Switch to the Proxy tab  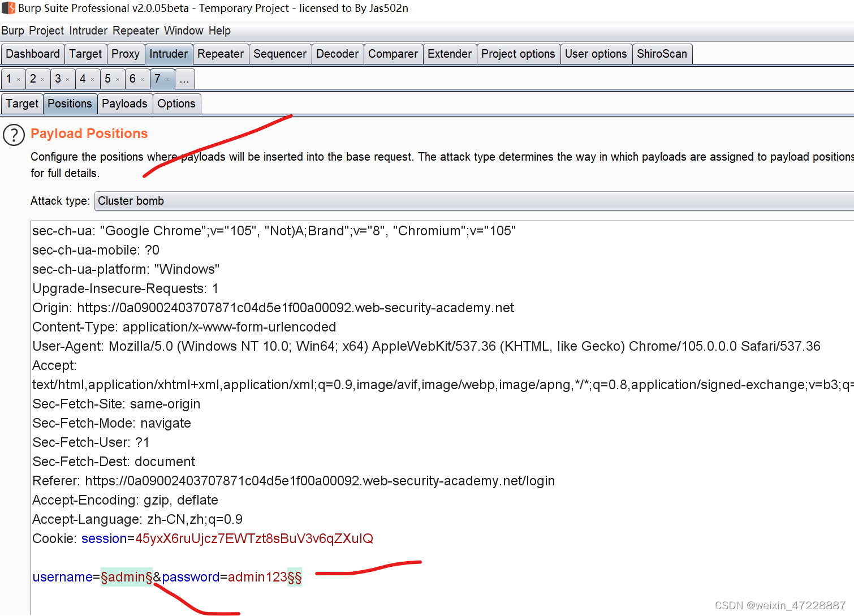[x=126, y=54]
